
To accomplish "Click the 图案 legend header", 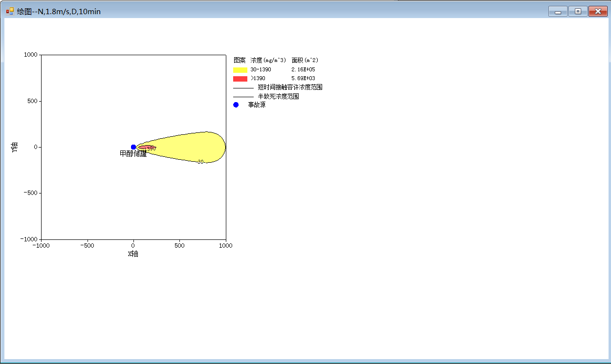I will pos(240,61).
